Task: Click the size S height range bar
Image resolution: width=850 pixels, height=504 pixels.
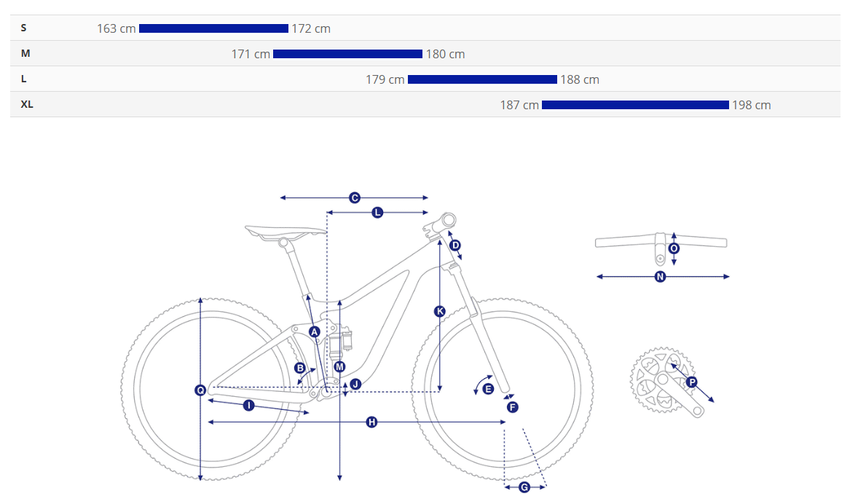Action: [x=213, y=28]
